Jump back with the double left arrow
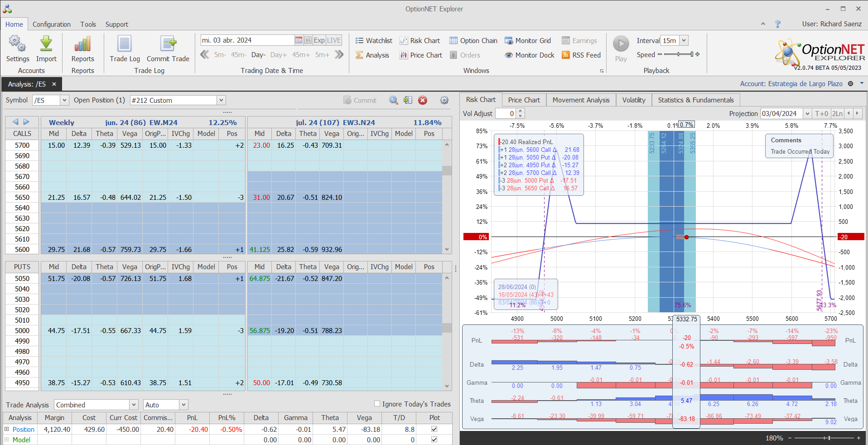Viewport: 868px width, 445px height. [205, 55]
